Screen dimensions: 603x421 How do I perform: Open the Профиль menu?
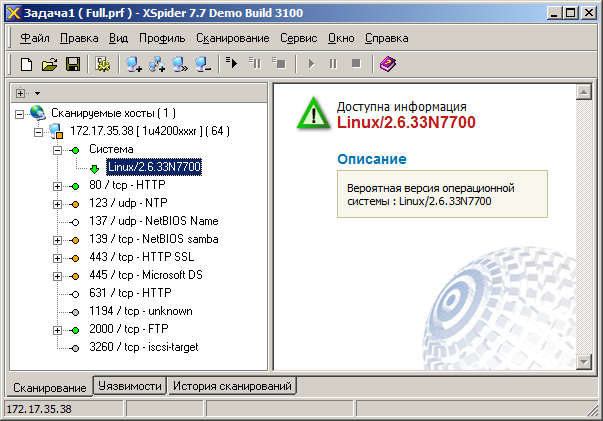click(x=162, y=38)
